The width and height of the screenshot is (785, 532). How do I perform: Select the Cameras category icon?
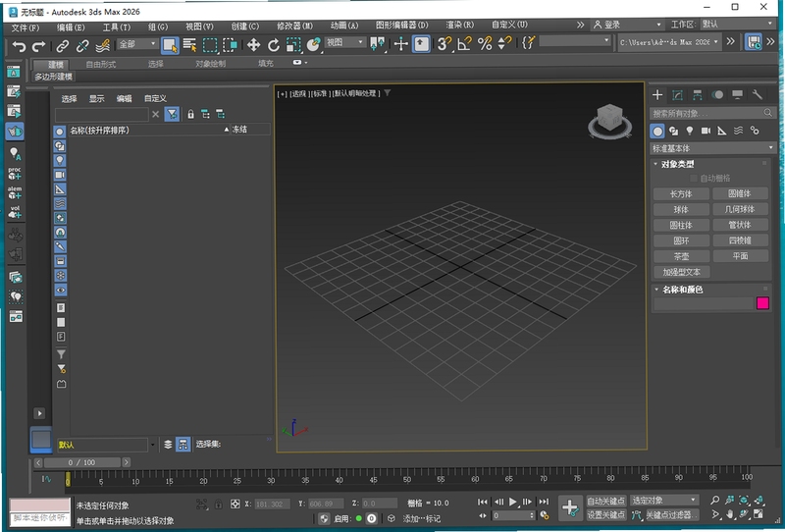click(706, 131)
